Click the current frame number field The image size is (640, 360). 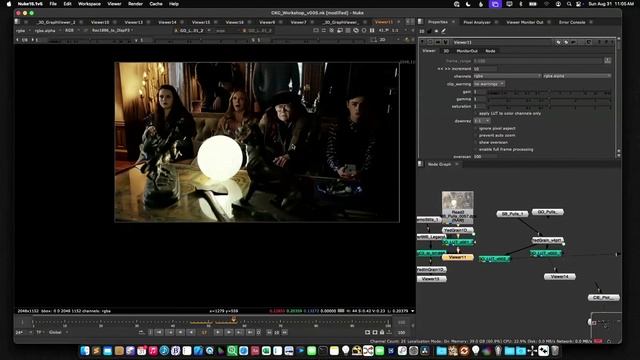click(x=204, y=332)
